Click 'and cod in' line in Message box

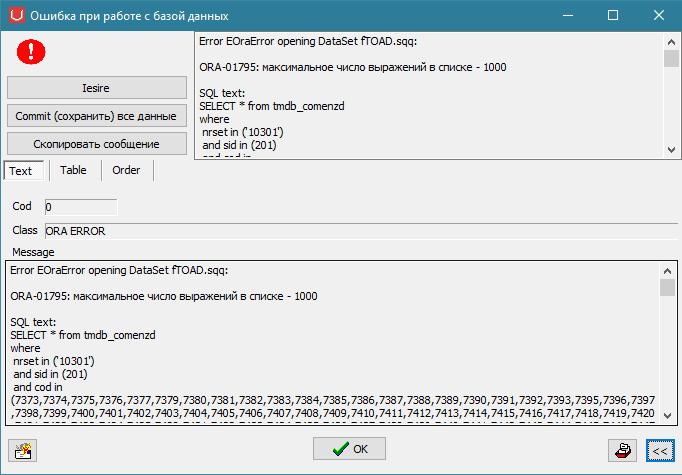tap(38, 387)
